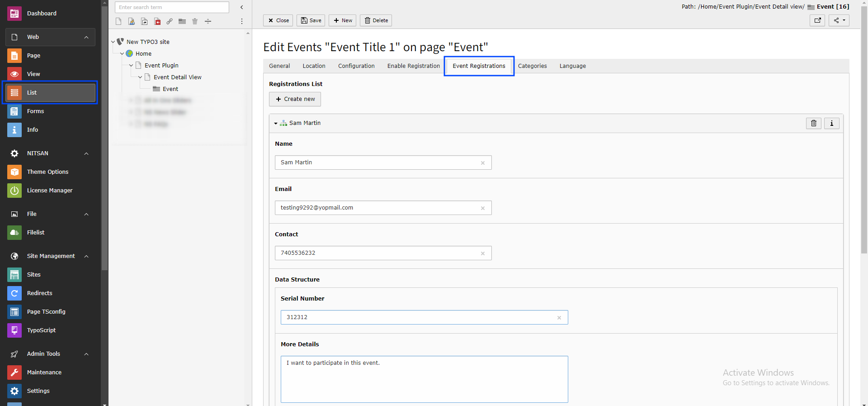
Task: Click the shortcut page icon in tree toolbar
Action: [x=144, y=21]
